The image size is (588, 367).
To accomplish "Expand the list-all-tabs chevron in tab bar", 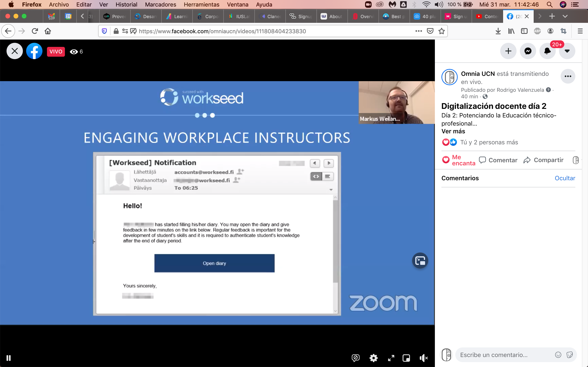I will click(565, 16).
